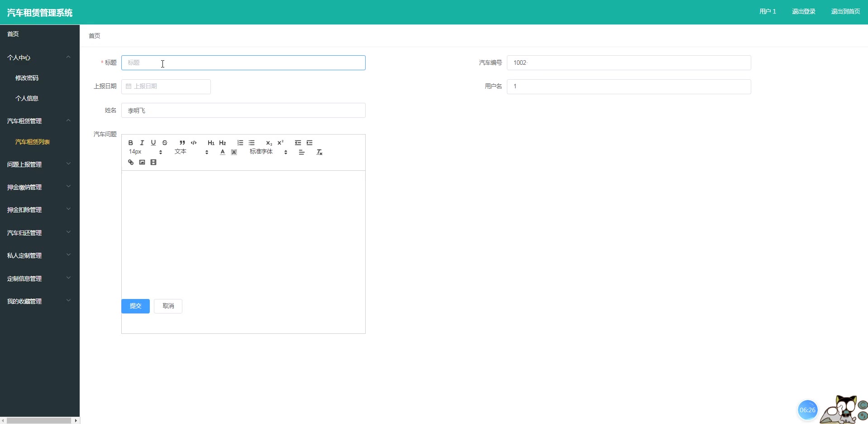
Task: Click the sidebar horizontal scrollbar right arrow
Action: (76, 420)
